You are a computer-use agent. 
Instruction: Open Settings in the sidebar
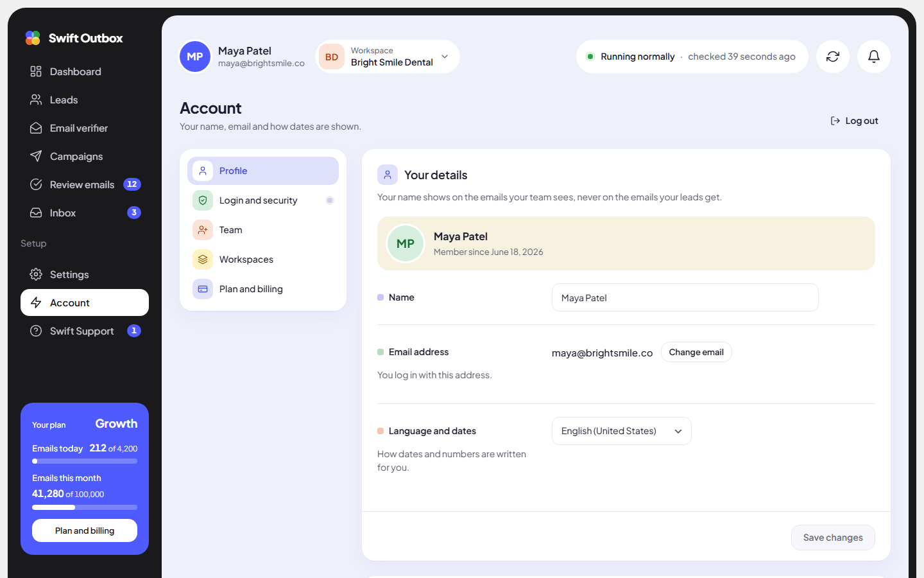click(x=85, y=274)
